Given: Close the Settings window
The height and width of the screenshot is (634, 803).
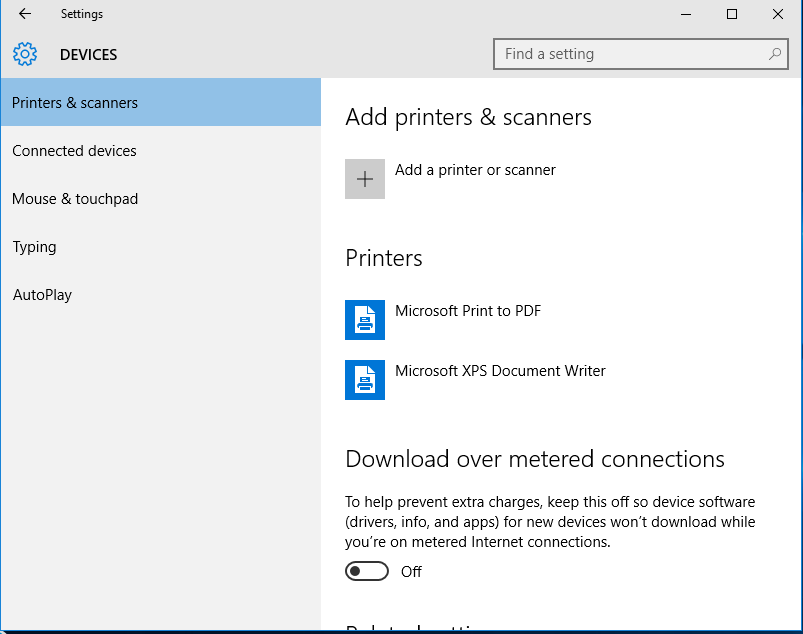Looking at the screenshot, I should pos(778,14).
